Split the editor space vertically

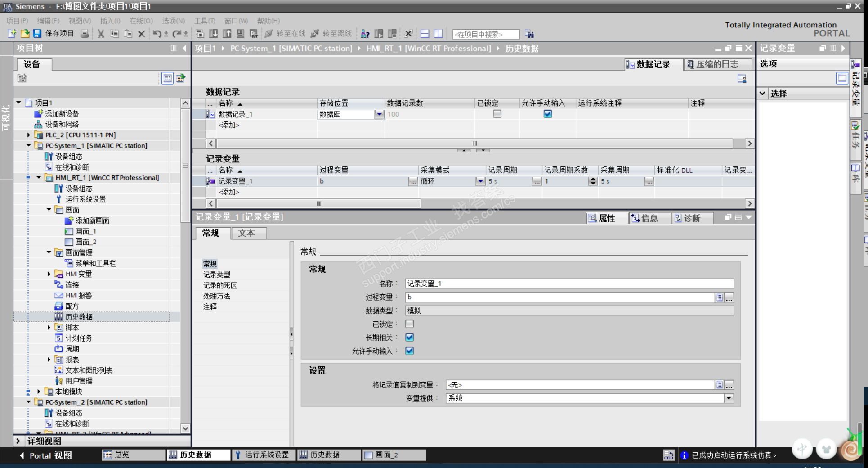click(x=438, y=34)
